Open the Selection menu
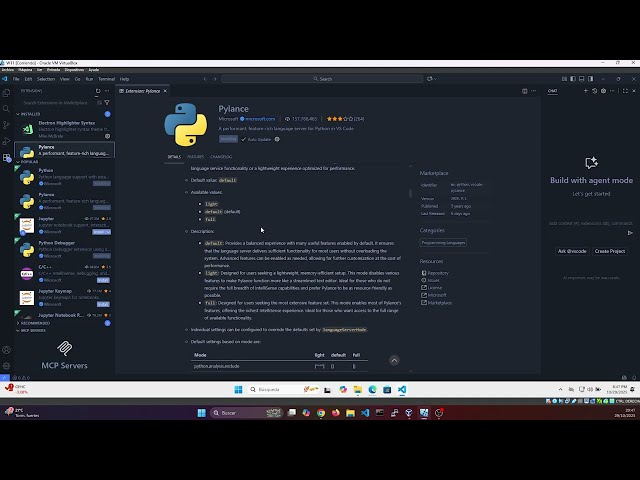 [x=46, y=79]
